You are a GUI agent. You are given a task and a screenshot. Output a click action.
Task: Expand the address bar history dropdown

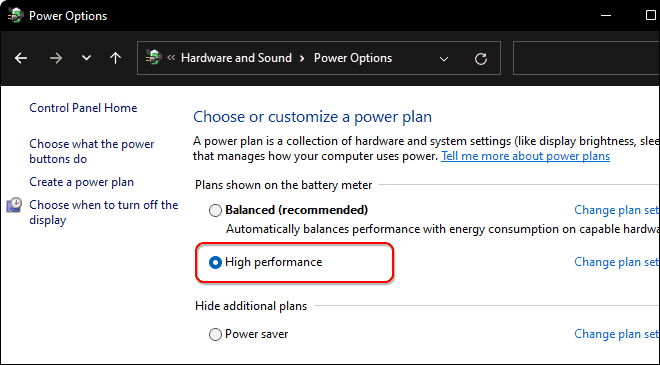pyautogui.click(x=444, y=59)
